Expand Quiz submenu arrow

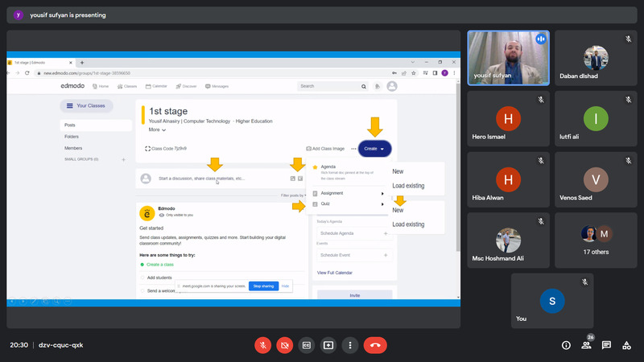382,204
